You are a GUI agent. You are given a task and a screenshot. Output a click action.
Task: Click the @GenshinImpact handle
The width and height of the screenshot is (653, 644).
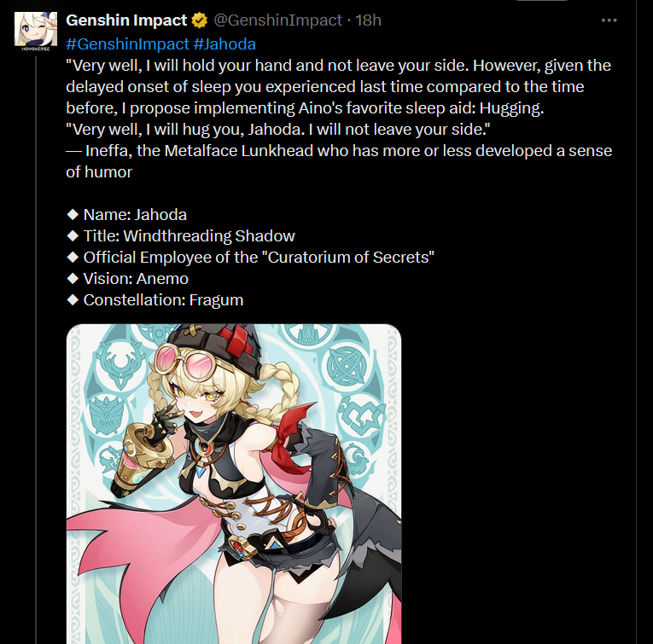click(277, 20)
